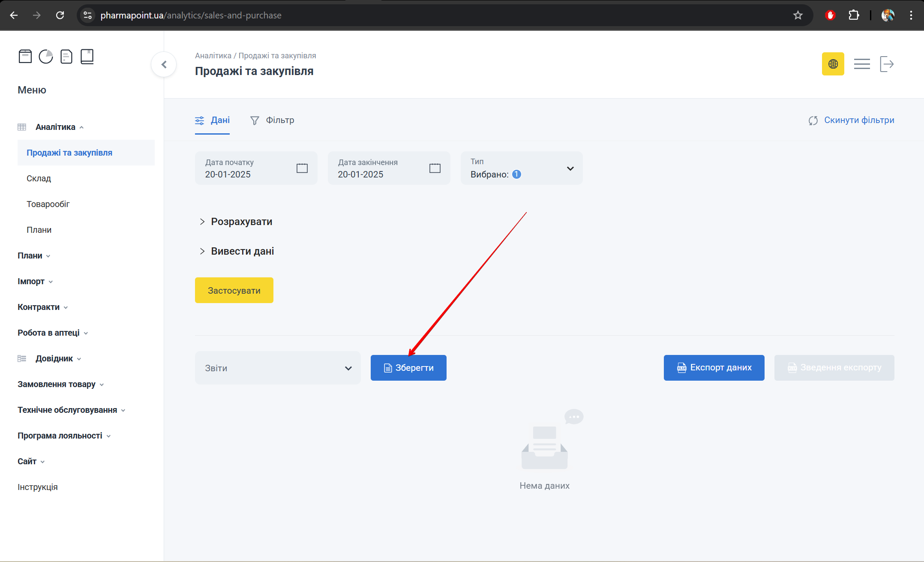The height and width of the screenshot is (562, 924).
Task: Open the pie chart icon in sidebar
Action: (x=46, y=57)
